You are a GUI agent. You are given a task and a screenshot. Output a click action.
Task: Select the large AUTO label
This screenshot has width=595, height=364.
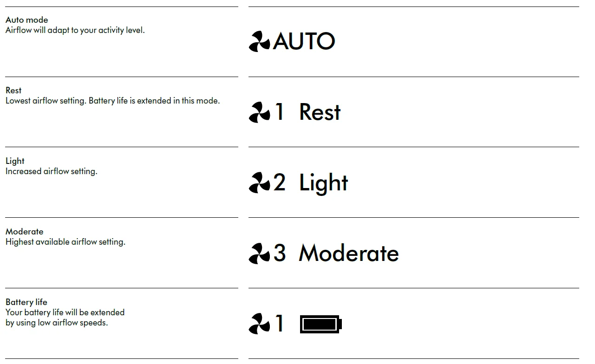304,41
